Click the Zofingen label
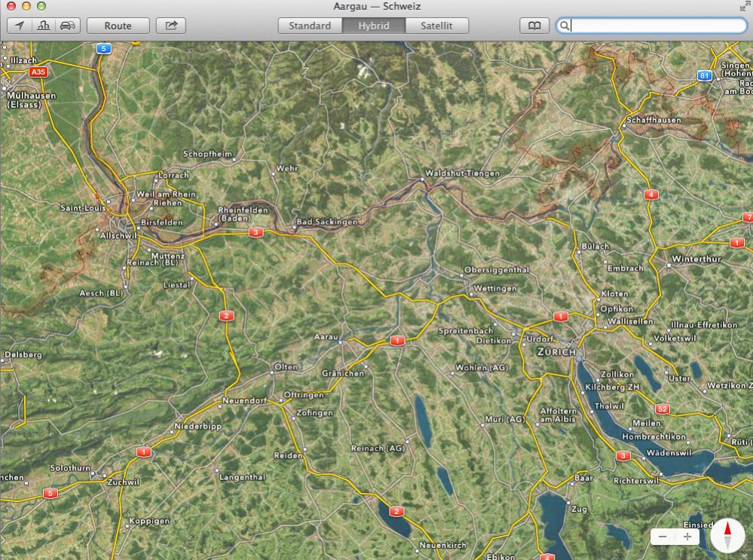Screen dimensions: 753x560 point(314,412)
